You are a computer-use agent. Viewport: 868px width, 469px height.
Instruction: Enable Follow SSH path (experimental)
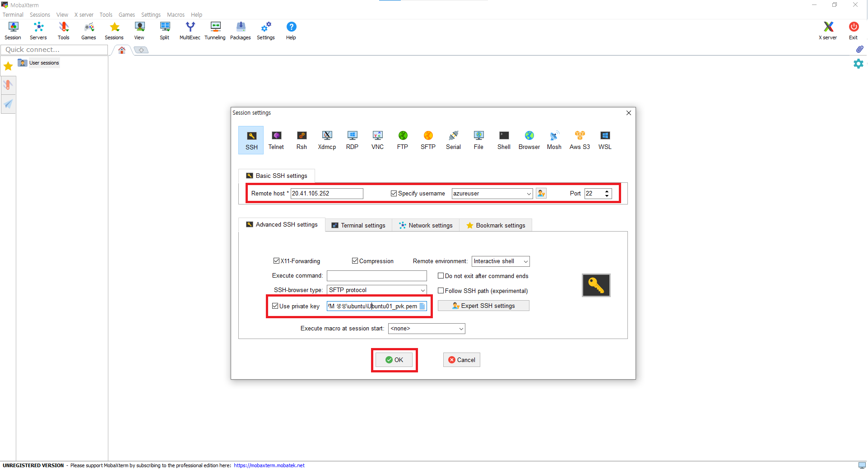pos(441,291)
